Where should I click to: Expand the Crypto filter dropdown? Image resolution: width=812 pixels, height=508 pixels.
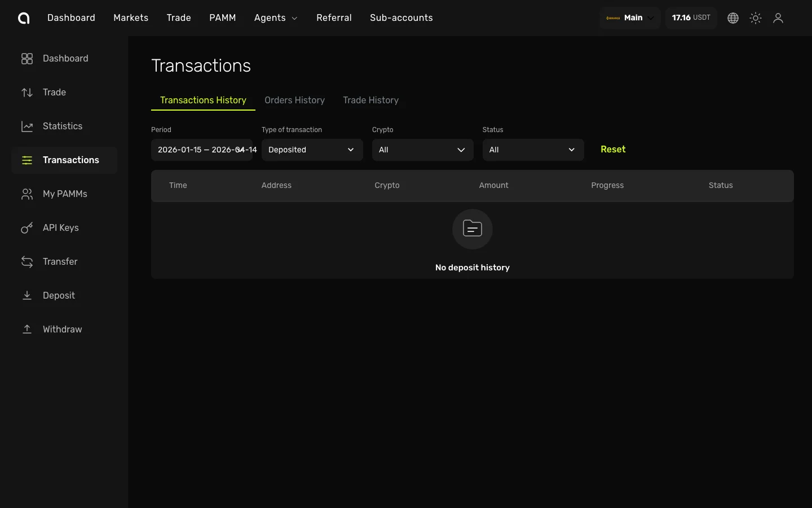422,150
